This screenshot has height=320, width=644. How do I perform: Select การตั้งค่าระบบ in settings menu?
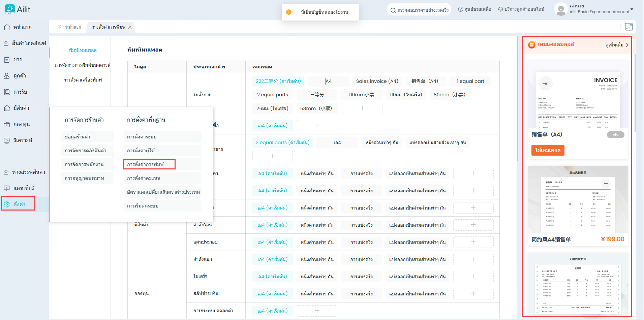click(x=142, y=137)
